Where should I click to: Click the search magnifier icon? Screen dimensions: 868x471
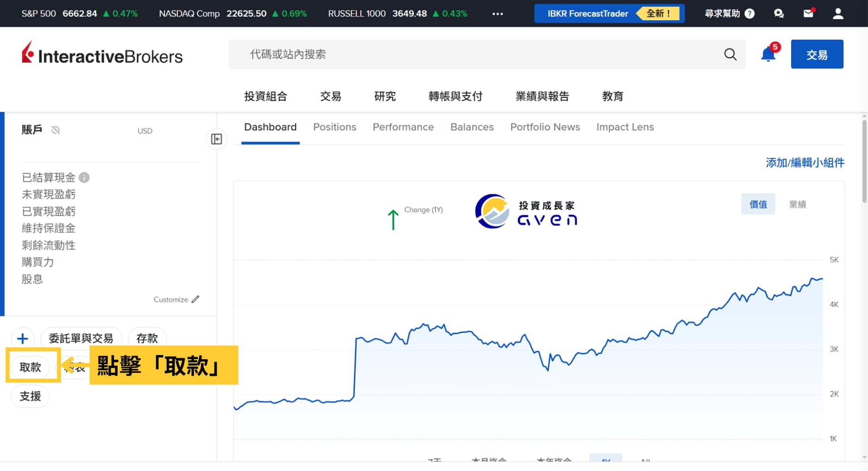[x=731, y=54]
